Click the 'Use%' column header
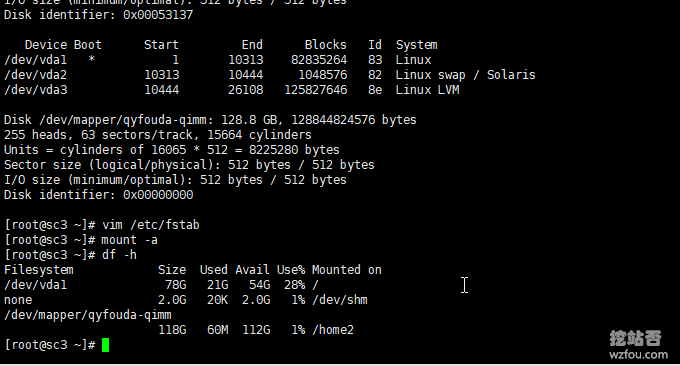This screenshot has width=680, height=366. pyautogui.click(x=291, y=270)
